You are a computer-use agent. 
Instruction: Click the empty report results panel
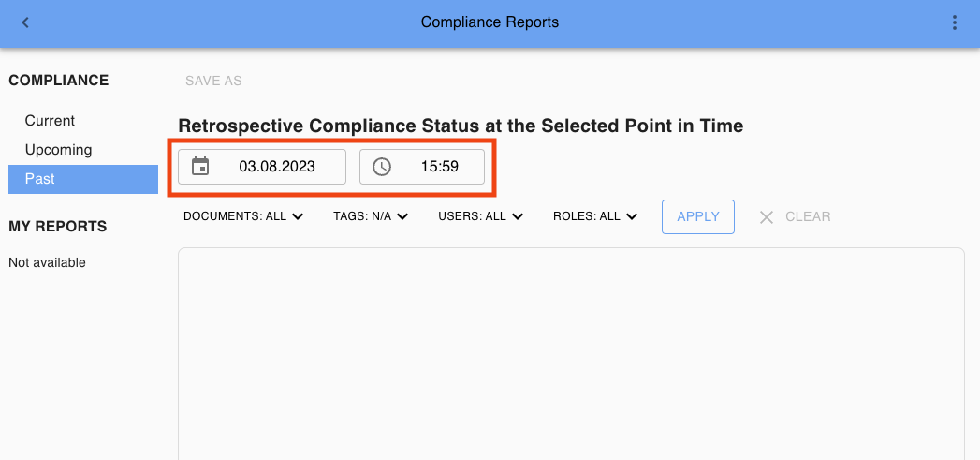point(571,356)
